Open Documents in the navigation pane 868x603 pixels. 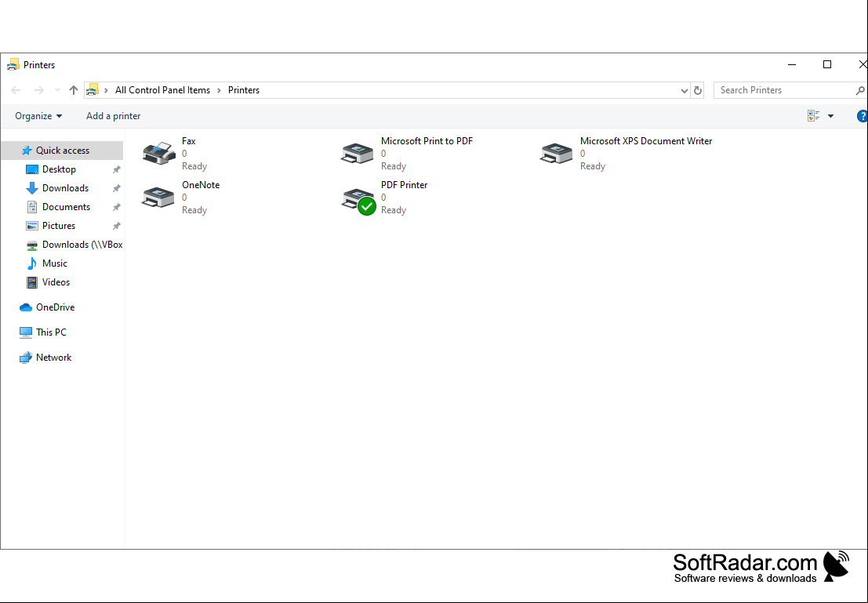click(x=67, y=207)
